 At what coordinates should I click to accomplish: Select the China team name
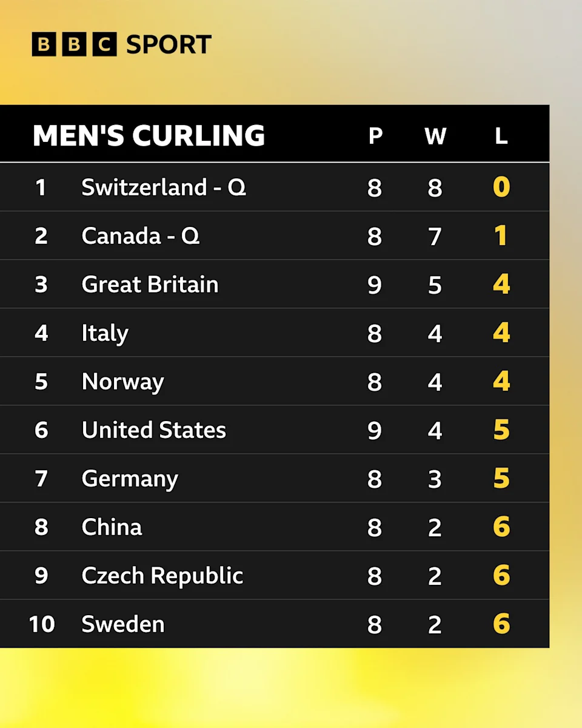(112, 527)
